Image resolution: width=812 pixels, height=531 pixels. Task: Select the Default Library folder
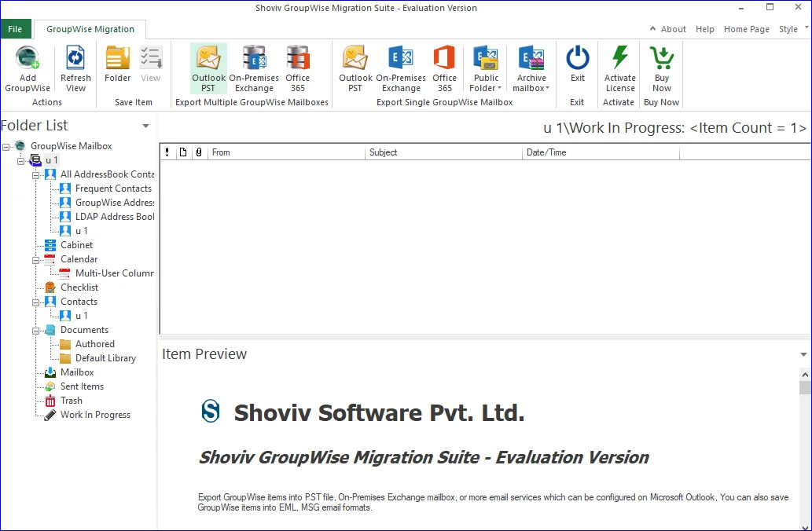(x=105, y=358)
